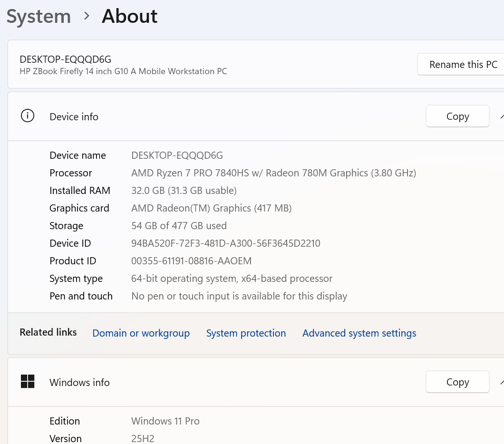Select Product ID value 00355-61191-08816-AAOEM
This screenshot has width=504, height=444.
click(x=191, y=261)
